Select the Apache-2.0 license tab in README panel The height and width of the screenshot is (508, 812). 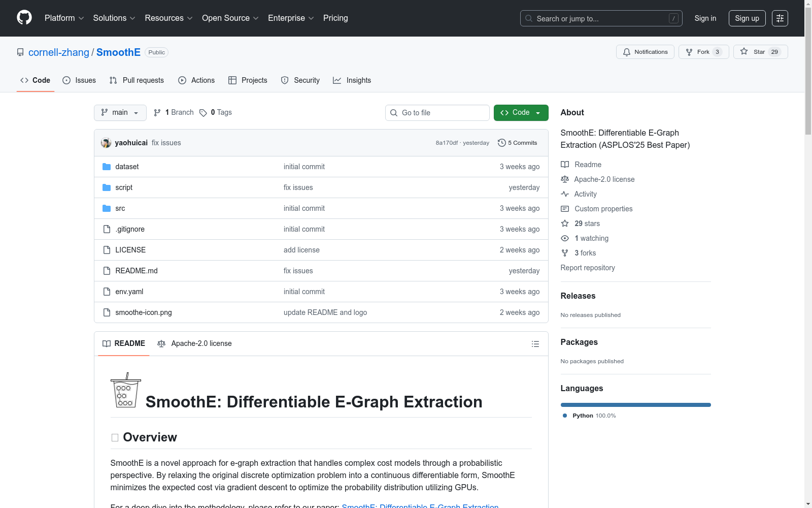click(x=194, y=344)
